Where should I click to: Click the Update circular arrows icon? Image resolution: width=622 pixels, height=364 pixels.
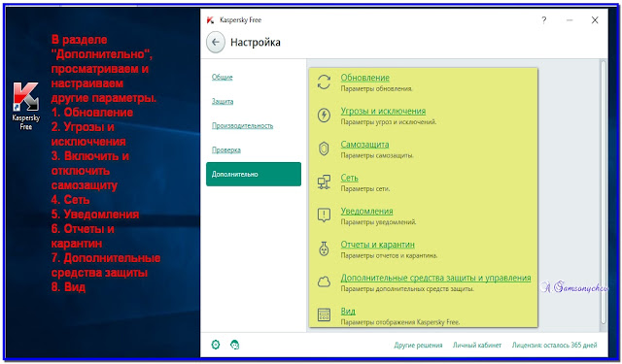324,83
